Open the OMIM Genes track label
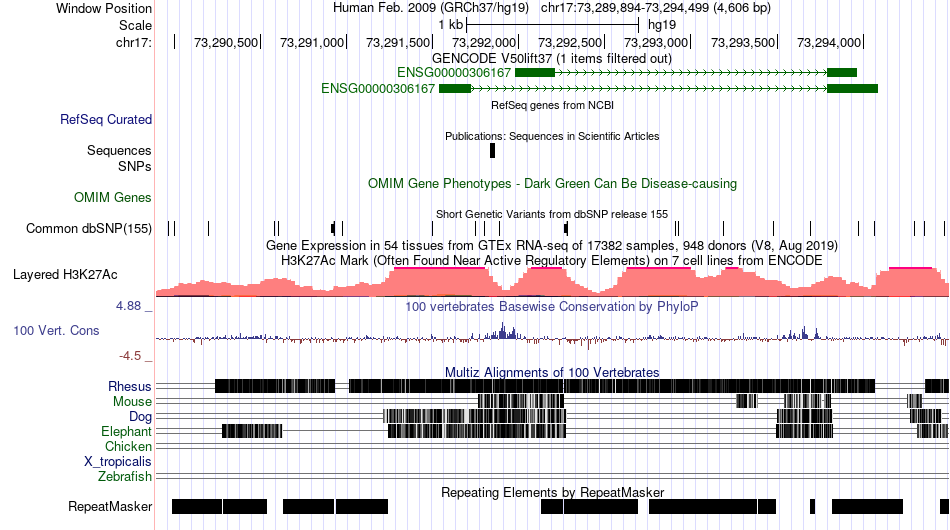Image resolution: width=950 pixels, height=530 pixels. click(x=113, y=197)
